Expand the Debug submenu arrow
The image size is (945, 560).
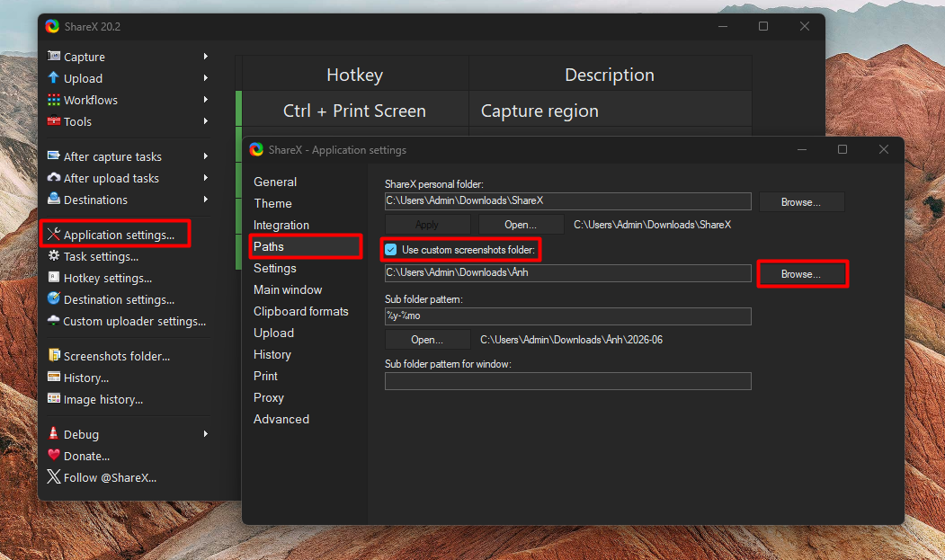(206, 434)
